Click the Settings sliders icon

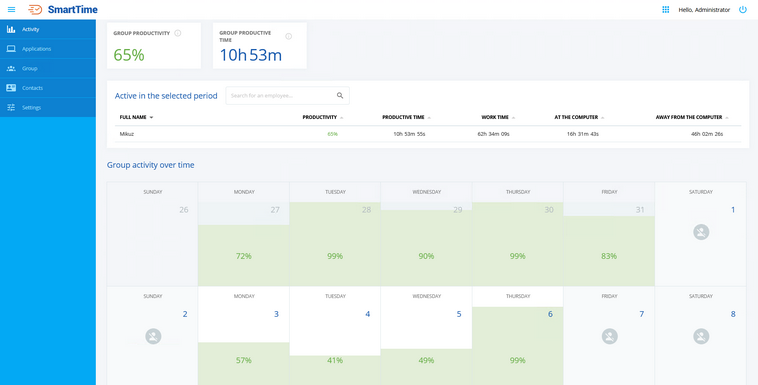tap(11, 108)
